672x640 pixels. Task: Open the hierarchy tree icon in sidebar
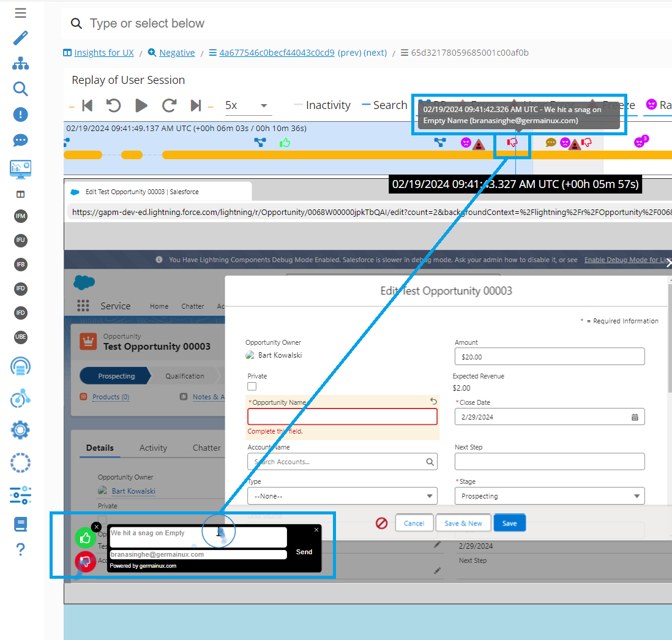tap(20, 63)
